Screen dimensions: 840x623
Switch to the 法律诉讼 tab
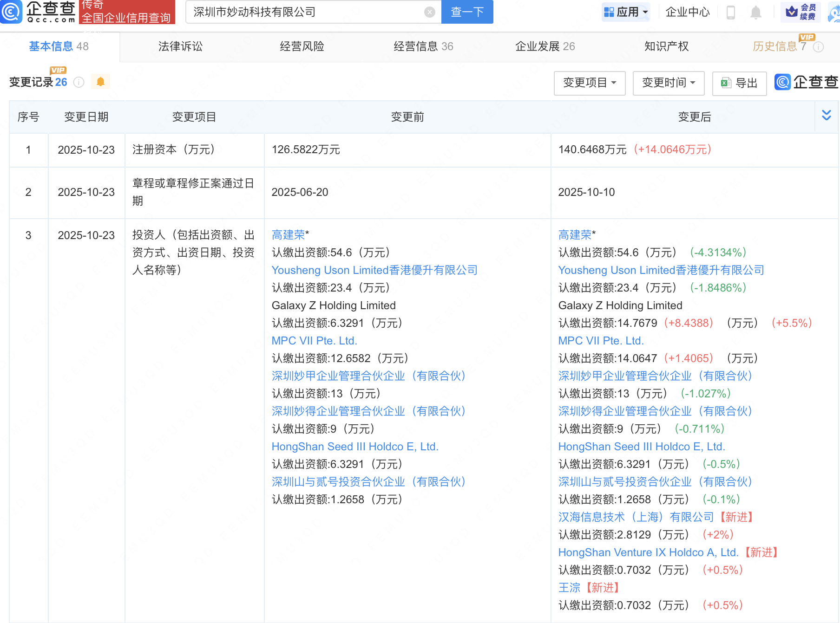click(x=180, y=46)
